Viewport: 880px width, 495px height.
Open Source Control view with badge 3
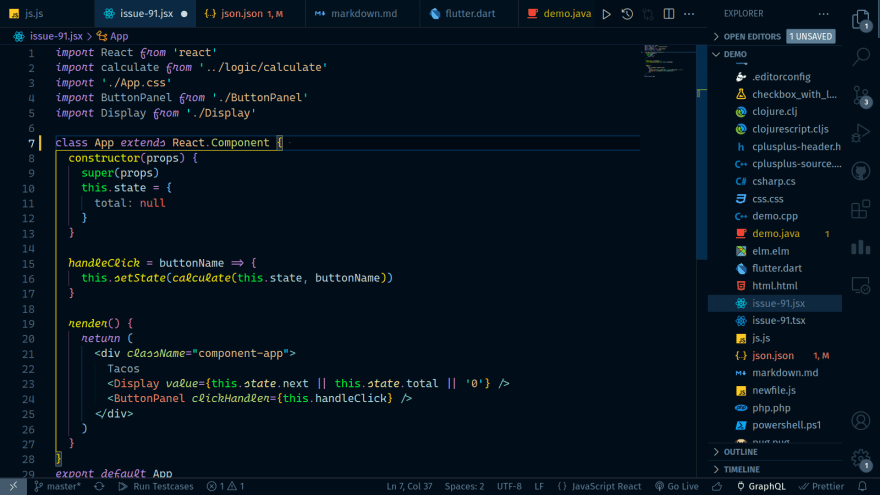(x=861, y=95)
